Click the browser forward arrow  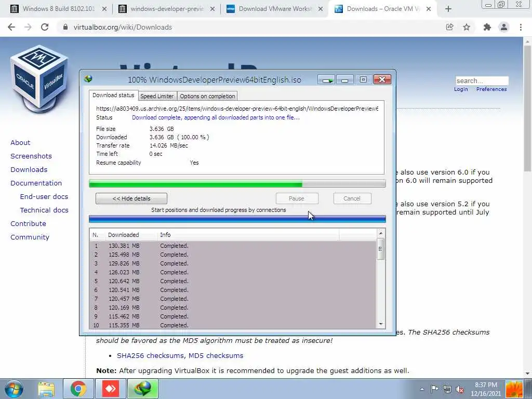tap(28, 27)
